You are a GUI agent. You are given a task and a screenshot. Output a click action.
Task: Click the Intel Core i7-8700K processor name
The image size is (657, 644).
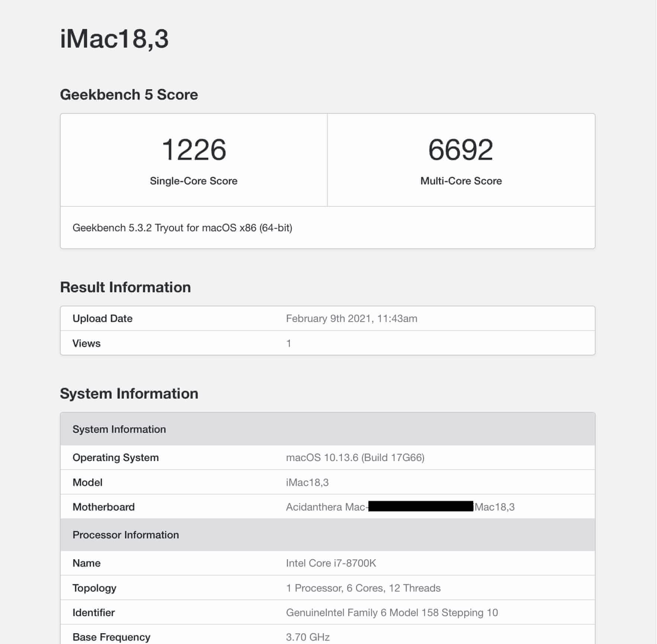331,563
